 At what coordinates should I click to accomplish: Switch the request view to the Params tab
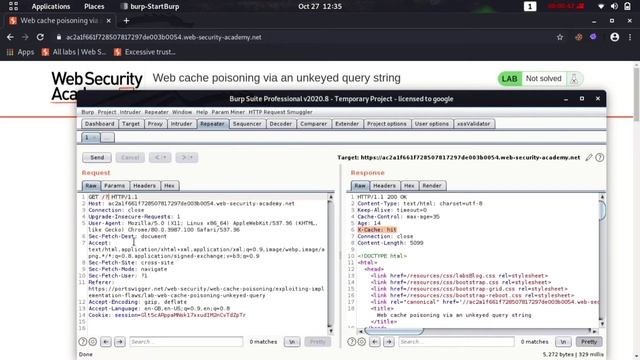[115, 186]
